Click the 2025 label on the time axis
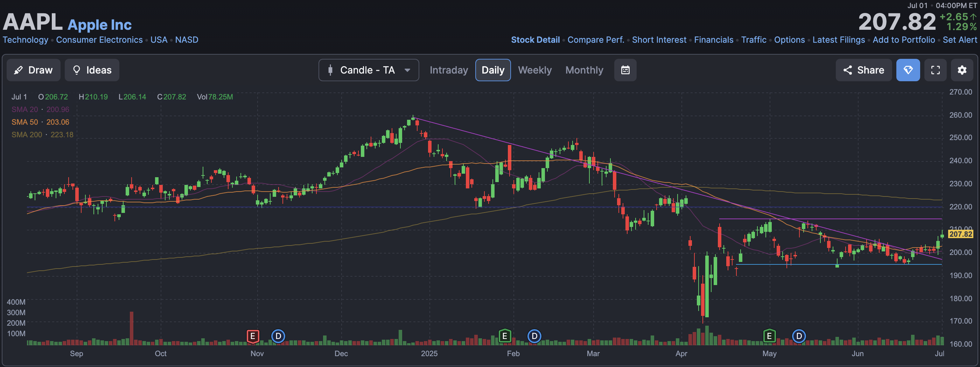The height and width of the screenshot is (367, 980). tap(429, 353)
